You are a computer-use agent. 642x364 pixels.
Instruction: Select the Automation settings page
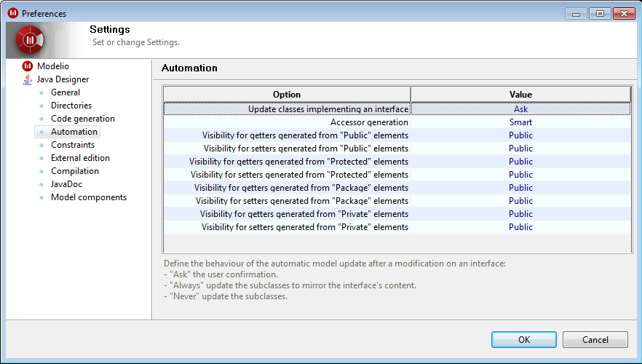point(74,132)
